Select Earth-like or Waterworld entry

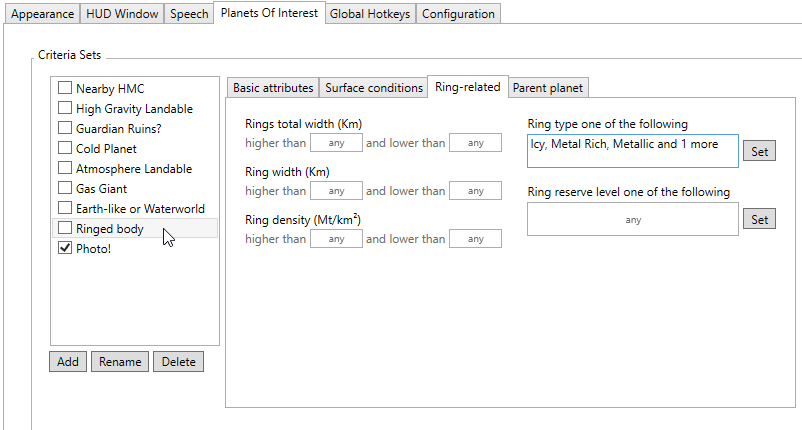point(140,209)
